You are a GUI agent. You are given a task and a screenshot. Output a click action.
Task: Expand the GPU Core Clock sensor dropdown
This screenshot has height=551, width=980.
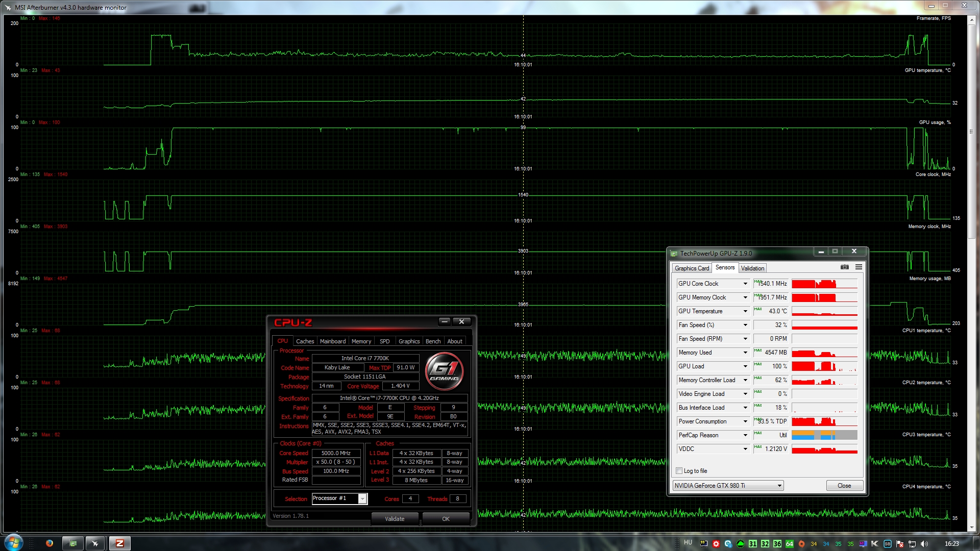[x=745, y=284]
